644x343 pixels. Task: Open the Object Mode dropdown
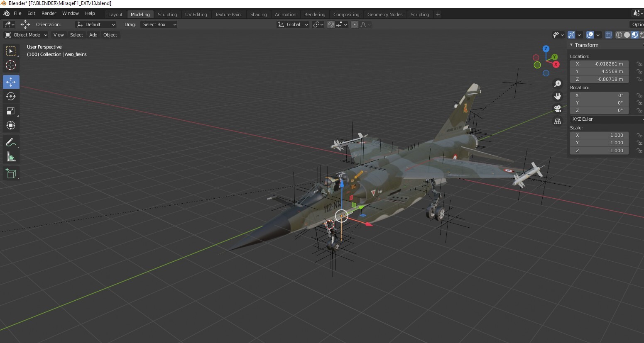point(26,35)
